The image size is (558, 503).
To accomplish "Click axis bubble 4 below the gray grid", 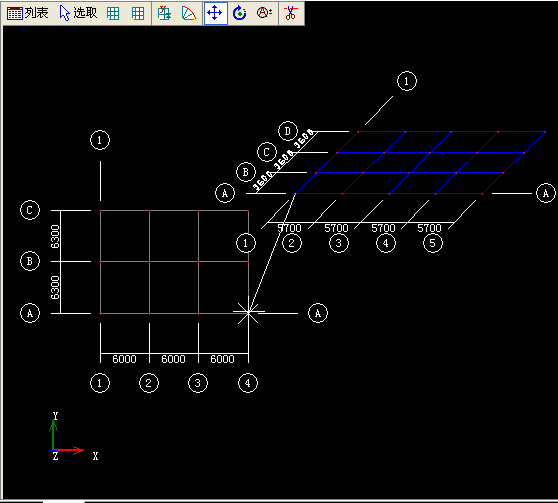I will click(x=248, y=383).
